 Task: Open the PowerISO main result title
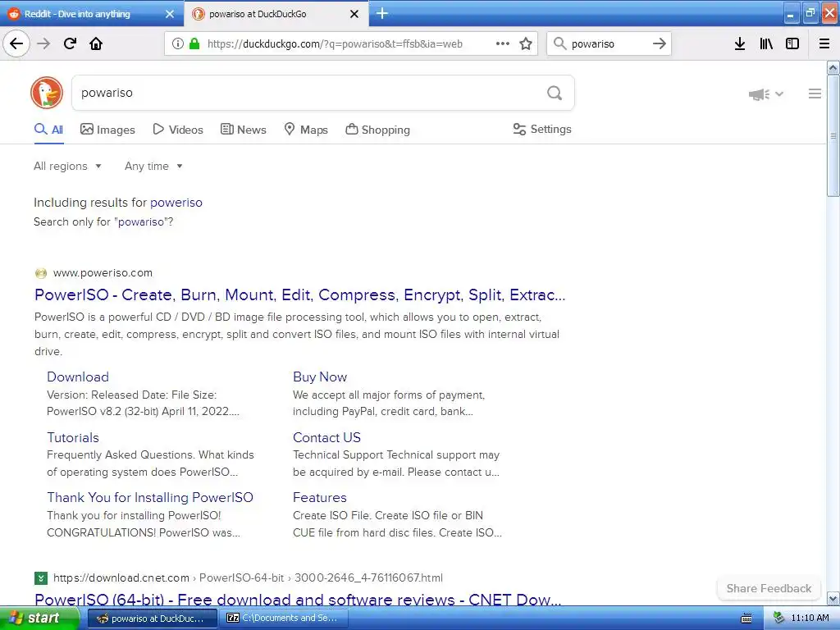(x=300, y=294)
